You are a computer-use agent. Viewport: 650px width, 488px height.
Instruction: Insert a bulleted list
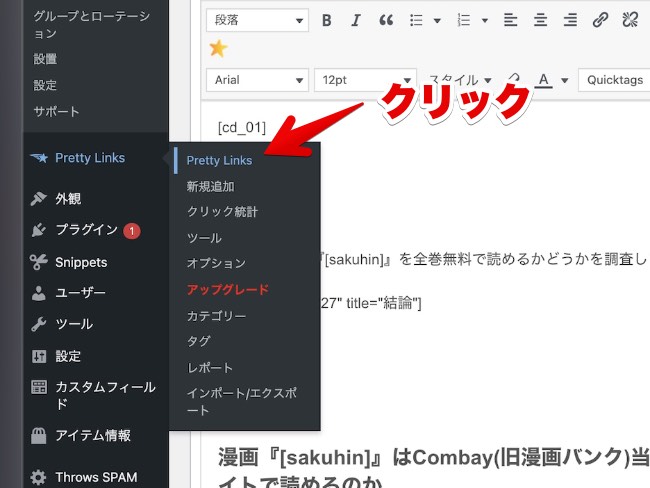click(x=416, y=20)
